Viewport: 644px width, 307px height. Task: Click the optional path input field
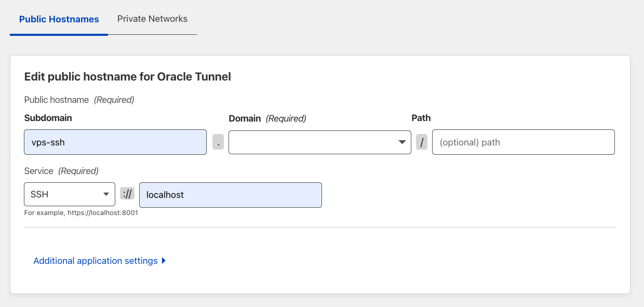[523, 142]
